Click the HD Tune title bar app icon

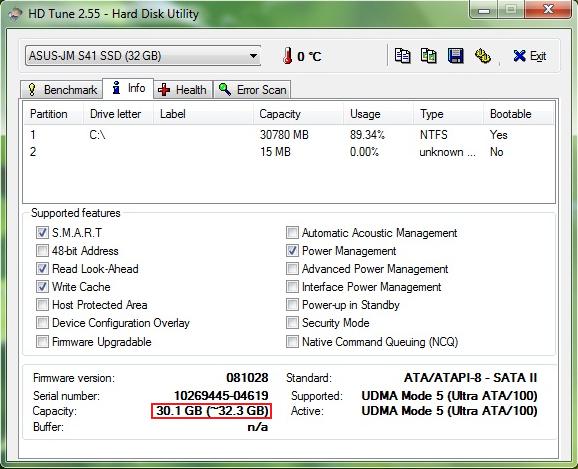[15, 14]
